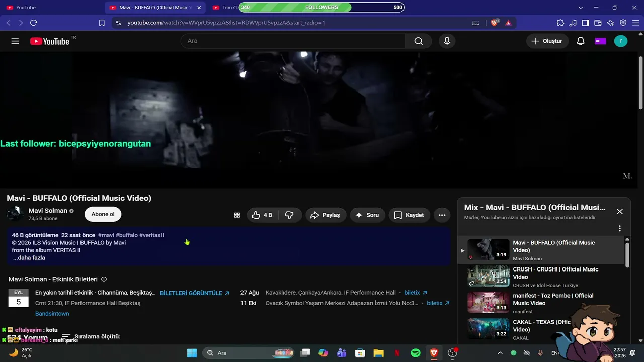Close the Mix playlist panel
The width and height of the screenshot is (644, 362).
620,212
